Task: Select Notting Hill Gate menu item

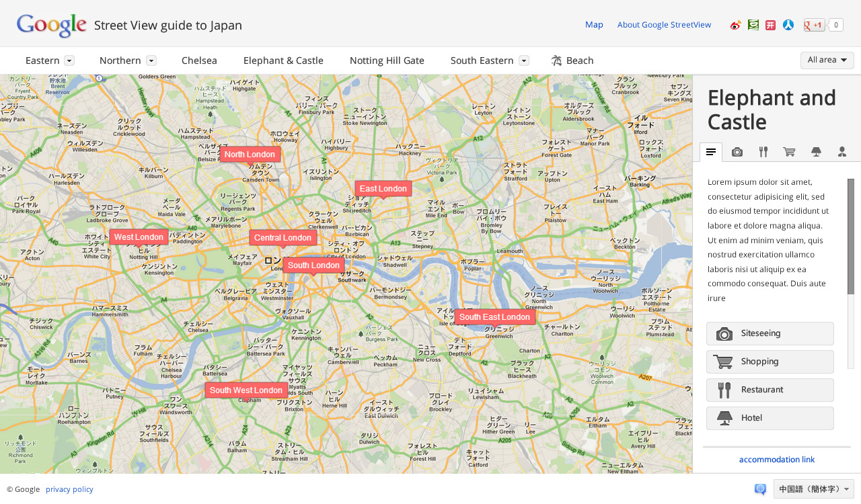Action: [387, 60]
